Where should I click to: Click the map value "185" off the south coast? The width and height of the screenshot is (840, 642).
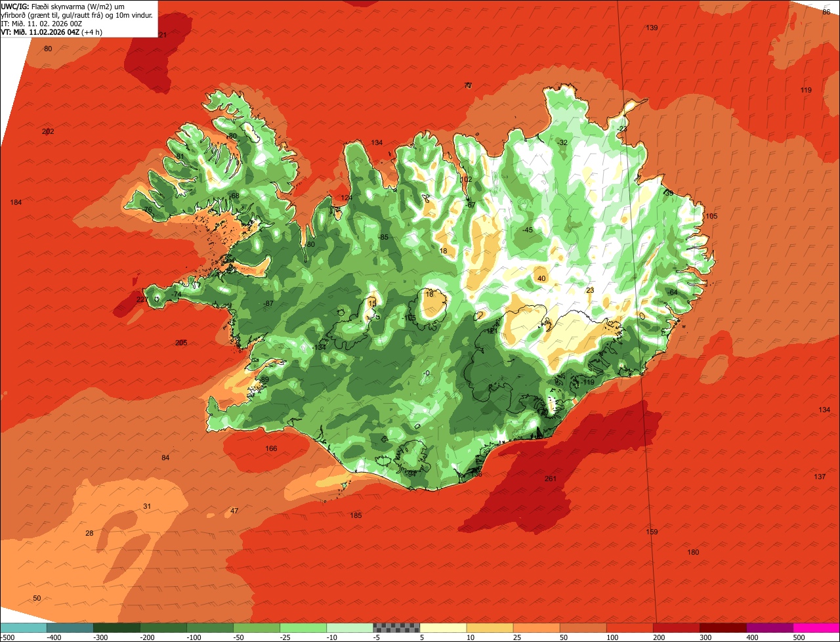click(x=356, y=515)
